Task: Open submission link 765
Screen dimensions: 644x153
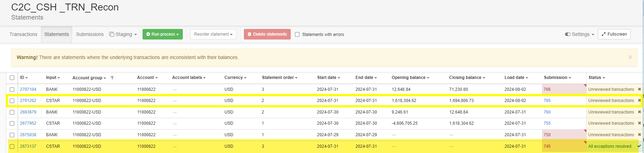Action: 547,101
